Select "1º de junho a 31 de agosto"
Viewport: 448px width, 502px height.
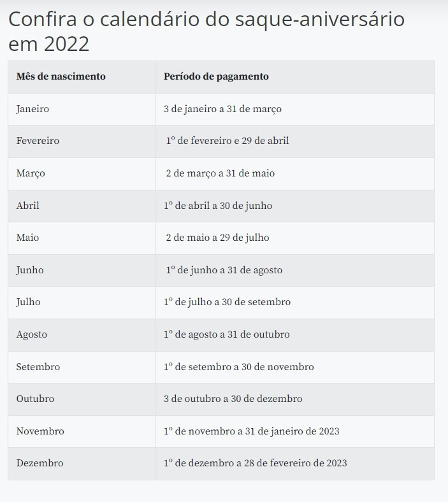pyautogui.click(x=224, y=270)
